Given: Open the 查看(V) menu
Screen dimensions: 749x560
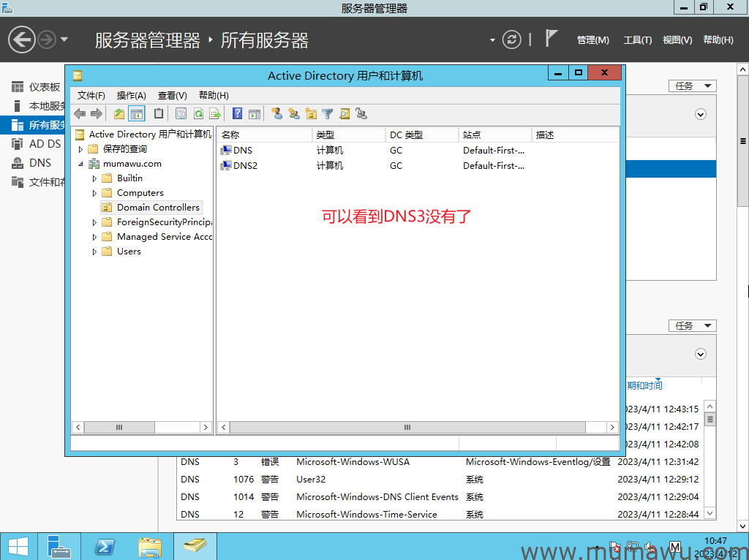Looking at the screenshot, I should pos(172,95).
